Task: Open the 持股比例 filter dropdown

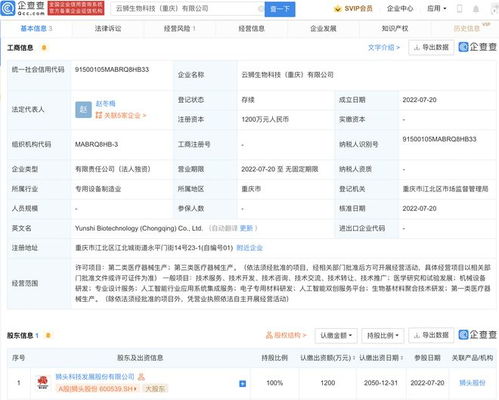Action: coord(383,336)
